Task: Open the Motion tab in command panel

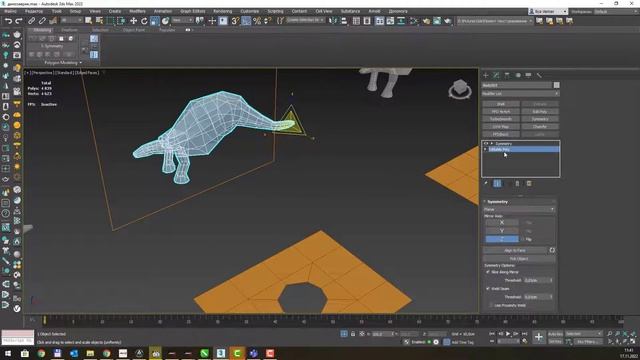Action: [518, 75]
